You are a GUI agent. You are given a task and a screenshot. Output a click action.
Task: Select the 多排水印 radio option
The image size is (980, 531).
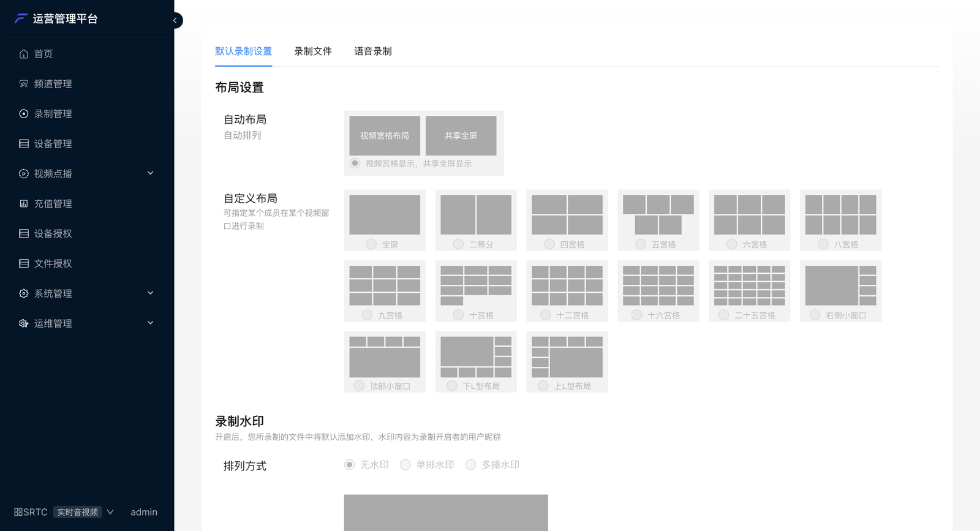(470, 465)
